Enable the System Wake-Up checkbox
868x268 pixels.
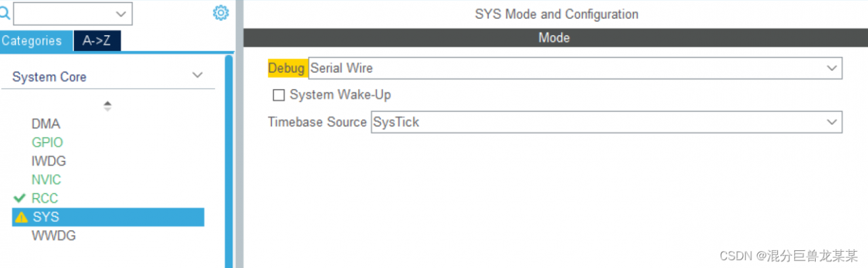tap(279, 95)
